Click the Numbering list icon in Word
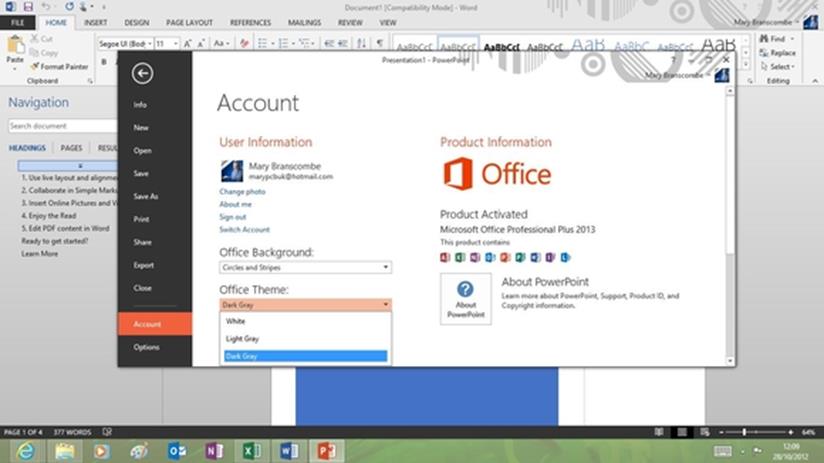The height and width of the screenshot is (463, 824). click(283, 44)
